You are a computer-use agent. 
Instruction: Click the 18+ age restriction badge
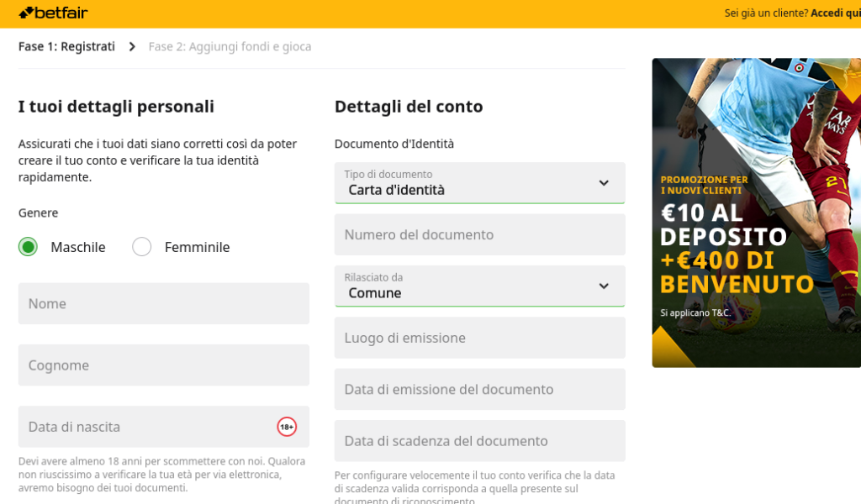point(286,427)
